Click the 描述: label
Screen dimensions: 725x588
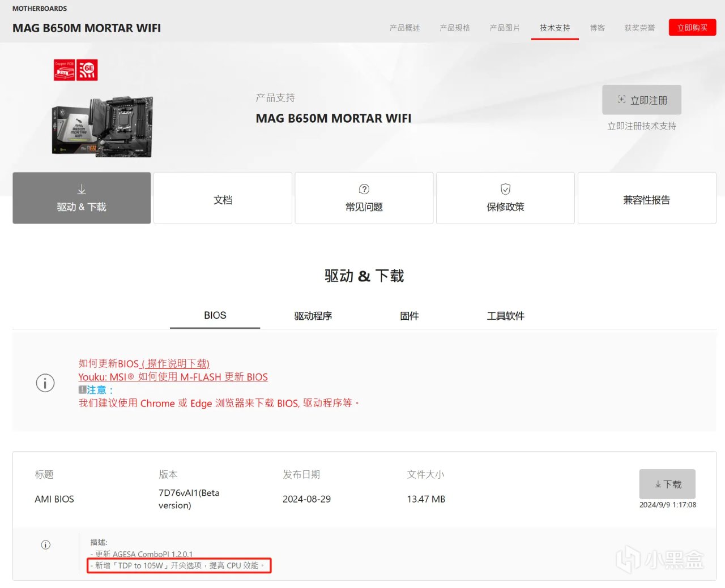click(99, 542)
